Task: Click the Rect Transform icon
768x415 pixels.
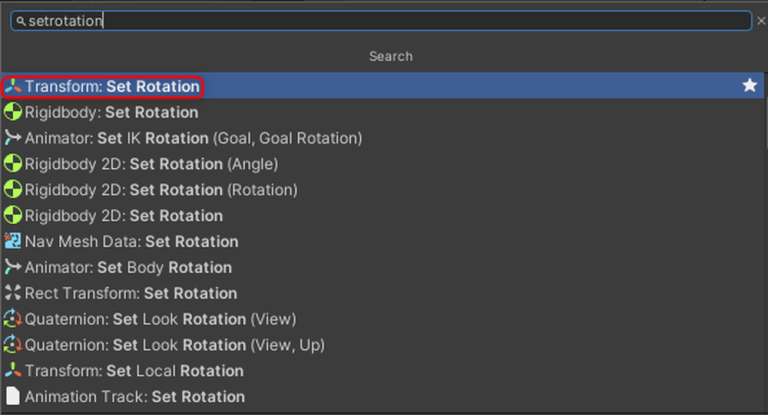Action: click(13, 293)
